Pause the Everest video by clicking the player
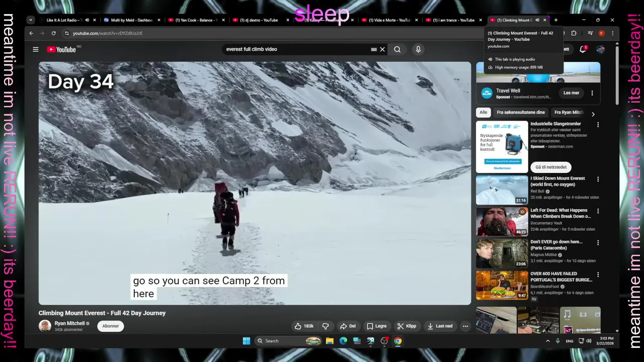The height and width of the screenshot is (362, 644). pos(255,183)
